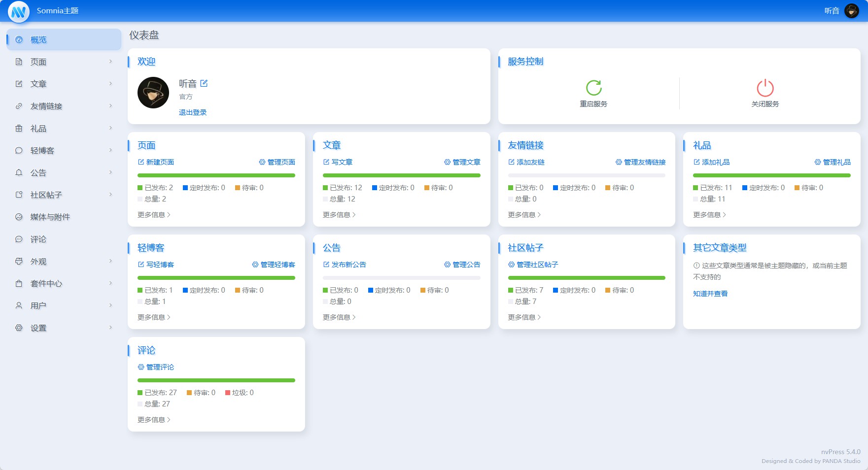This screenshot has height=470, width=868.
Task: Open 更多信息 in the 文章 card
Action: tap(340, 215)
